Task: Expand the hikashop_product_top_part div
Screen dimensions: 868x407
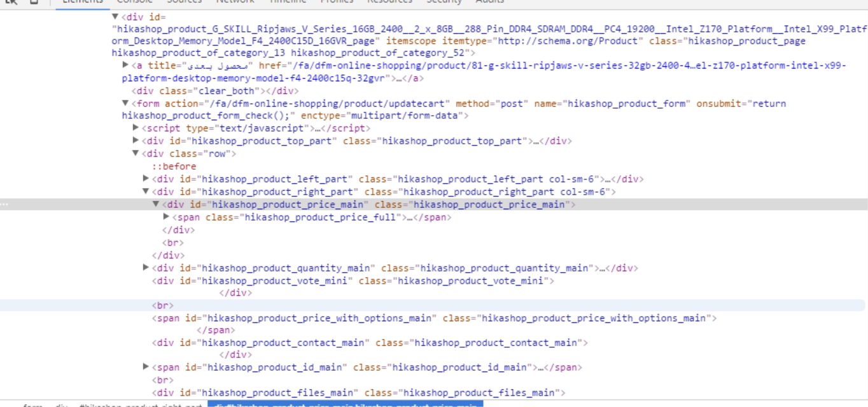Action: click(x=136, y=141)
